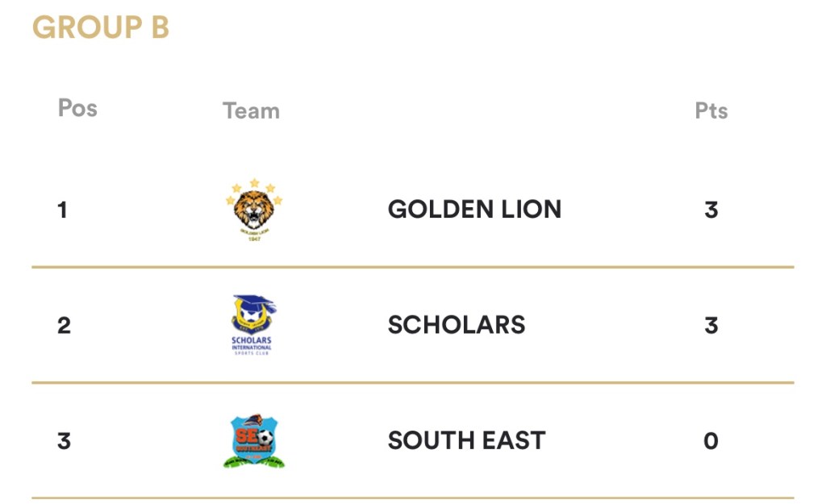Open the GOLDEN LION team name
826x504 pixels.
474,210
